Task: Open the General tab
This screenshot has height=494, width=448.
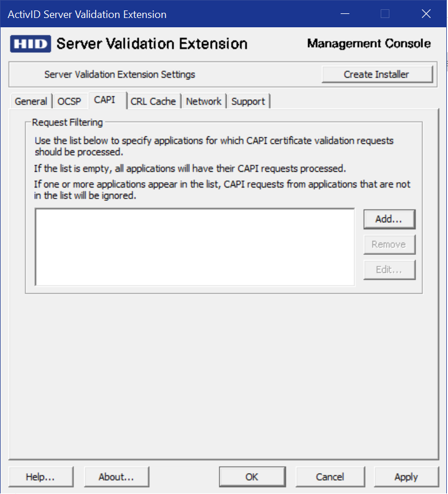Action: pyautogui.click(x=31, y=102)
